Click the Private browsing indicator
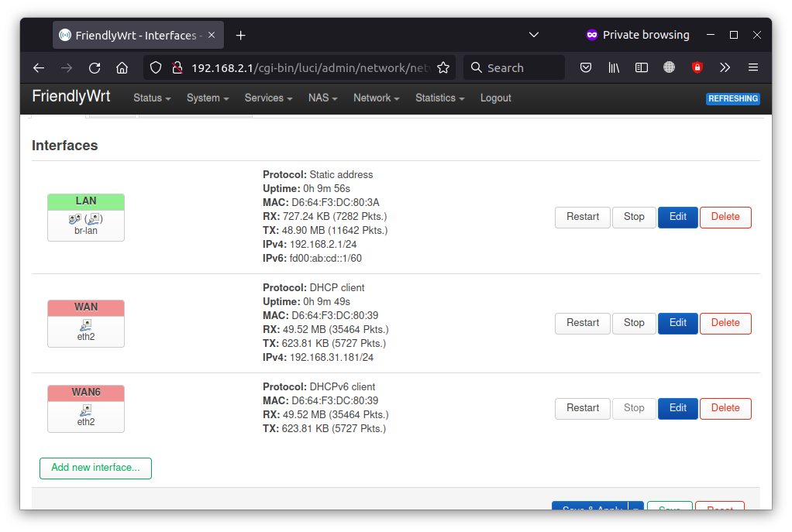This screenshot has width=792, height=532. click(638, 35)
